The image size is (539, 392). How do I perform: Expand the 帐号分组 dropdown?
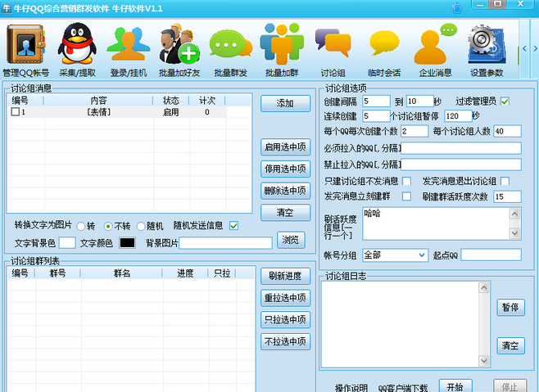coord(422,255)
